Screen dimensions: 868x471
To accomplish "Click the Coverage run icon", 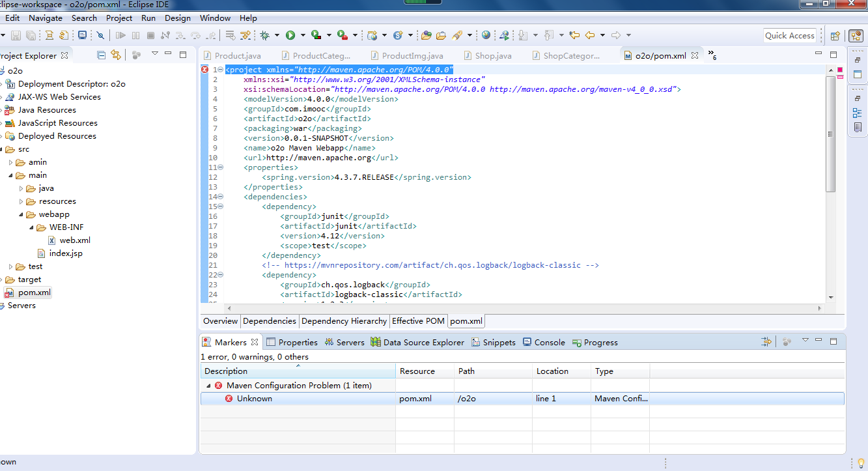I will point(316,35).
